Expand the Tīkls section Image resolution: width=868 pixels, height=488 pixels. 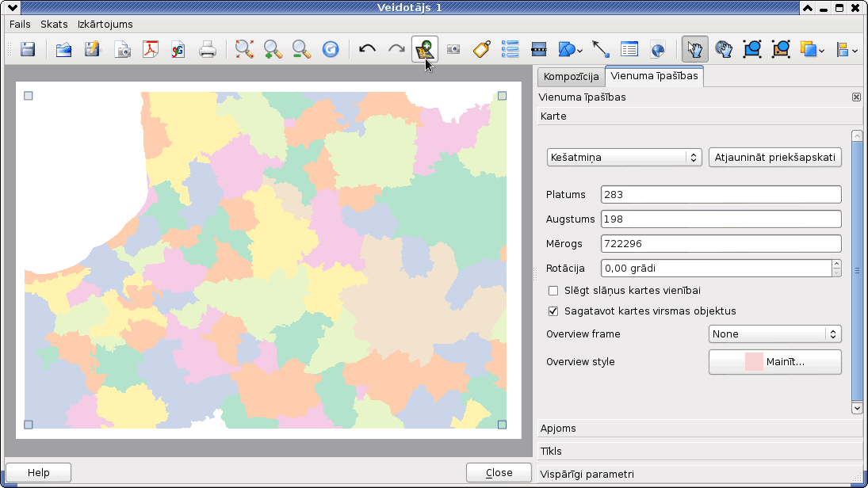coord(700,451)
